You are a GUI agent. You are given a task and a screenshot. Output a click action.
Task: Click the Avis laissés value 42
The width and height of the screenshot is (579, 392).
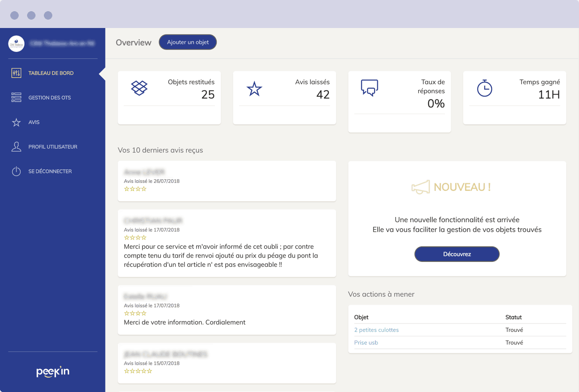tap(323, 94)
